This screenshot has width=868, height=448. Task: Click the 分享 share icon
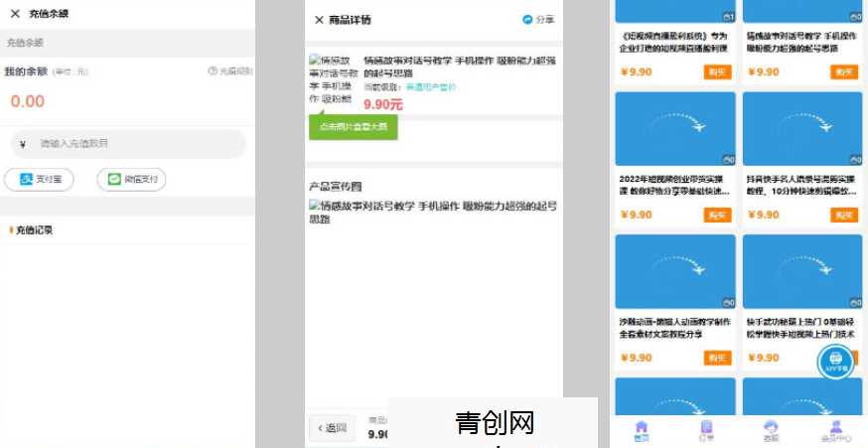click(x=527, y=20)
